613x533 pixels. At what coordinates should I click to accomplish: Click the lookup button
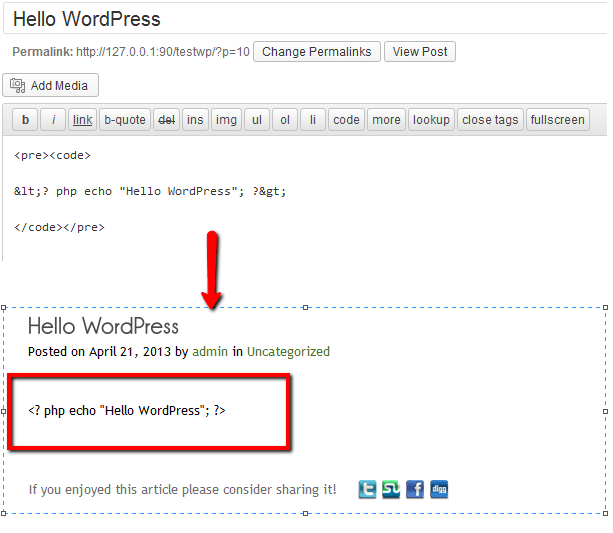(431, 120)
